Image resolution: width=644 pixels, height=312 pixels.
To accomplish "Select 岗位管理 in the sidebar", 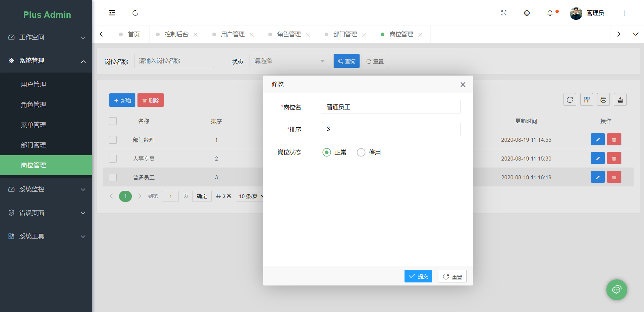I will (x=46, y=165).
